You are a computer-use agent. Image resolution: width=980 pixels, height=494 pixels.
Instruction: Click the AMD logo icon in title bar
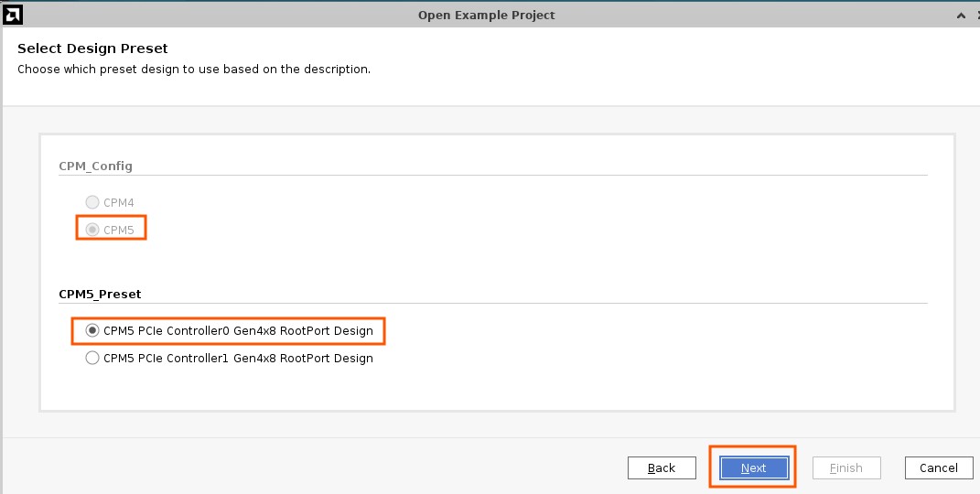(13, 15)
